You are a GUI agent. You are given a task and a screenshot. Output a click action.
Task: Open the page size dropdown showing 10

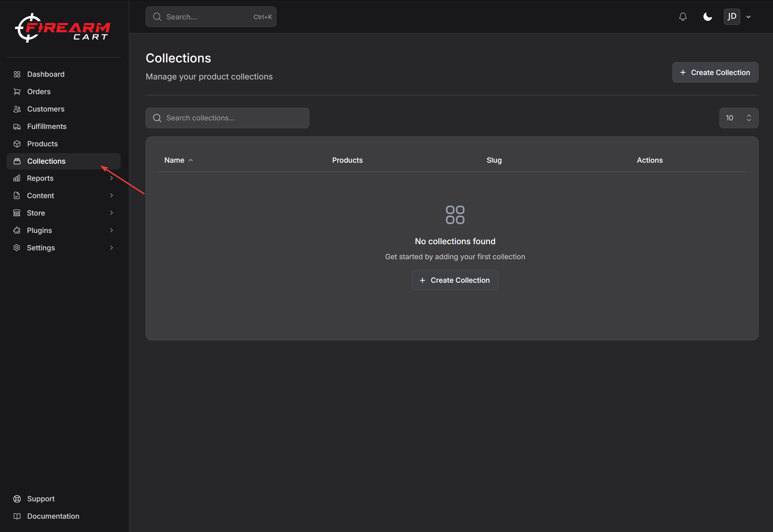[739, 118]
